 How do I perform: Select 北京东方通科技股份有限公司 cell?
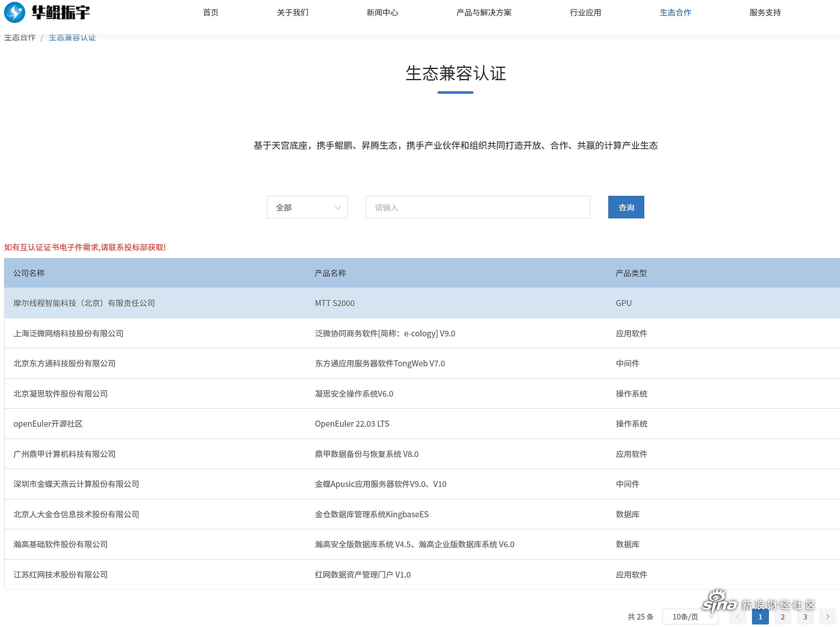tap(64, 363)
